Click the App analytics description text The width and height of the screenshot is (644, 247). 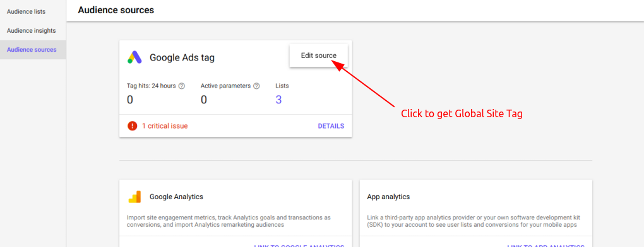click(x=473, y=221)
